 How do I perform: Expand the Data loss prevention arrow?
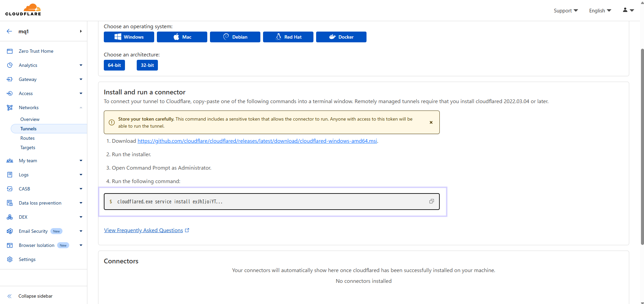point(81,203)
